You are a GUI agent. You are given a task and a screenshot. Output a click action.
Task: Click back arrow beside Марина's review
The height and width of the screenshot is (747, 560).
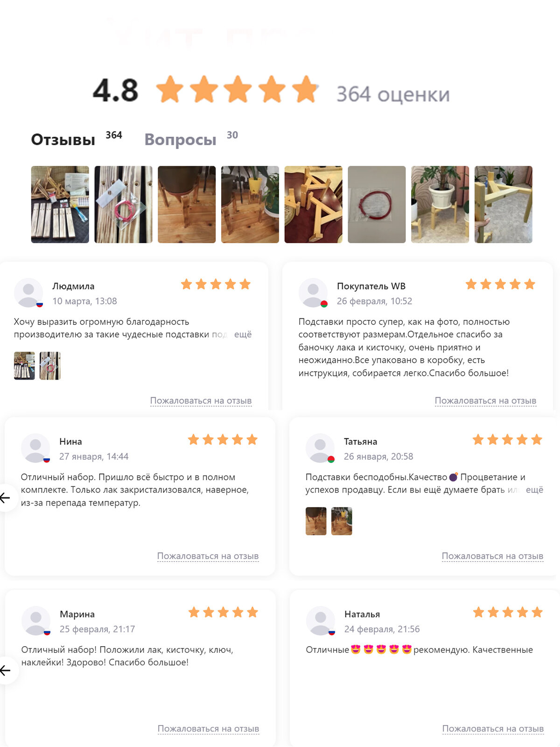pos(5,670)
